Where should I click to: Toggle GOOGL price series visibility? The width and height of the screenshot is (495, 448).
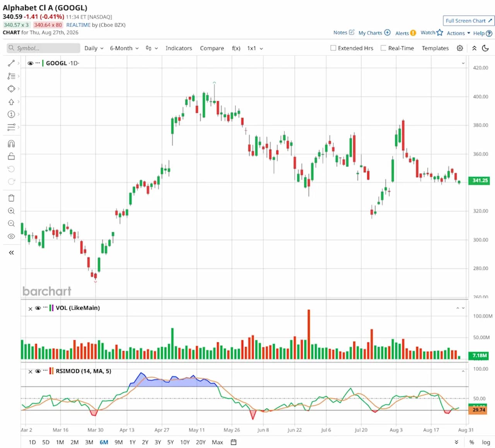(x=30, y=63)
